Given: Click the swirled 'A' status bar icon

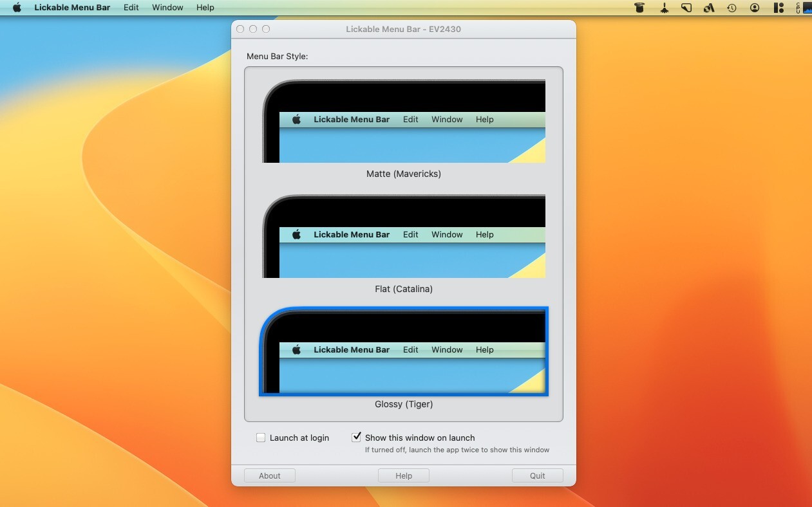Looking at the screenshot, I should coord(708,8).
